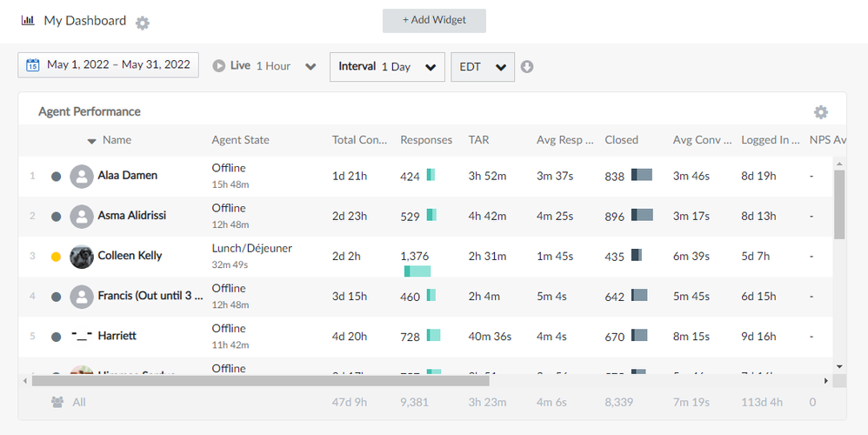The image size is (868, 435).
Task: Open the EDT timezone dropdown
Action: point(482,67)
